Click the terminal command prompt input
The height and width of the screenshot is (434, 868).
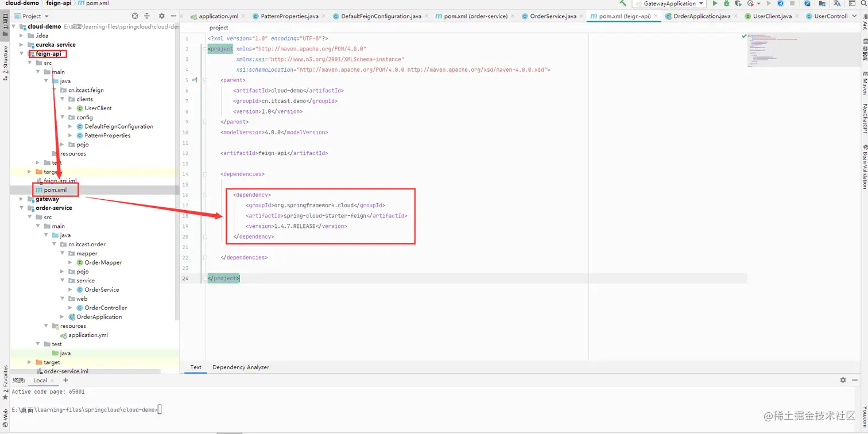pyautogui.click(x=160, y=410)
